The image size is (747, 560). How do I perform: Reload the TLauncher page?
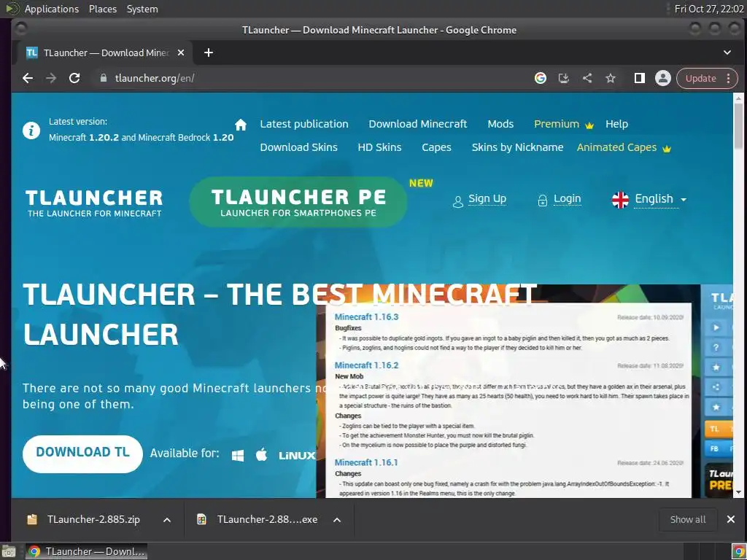(74, 78)
